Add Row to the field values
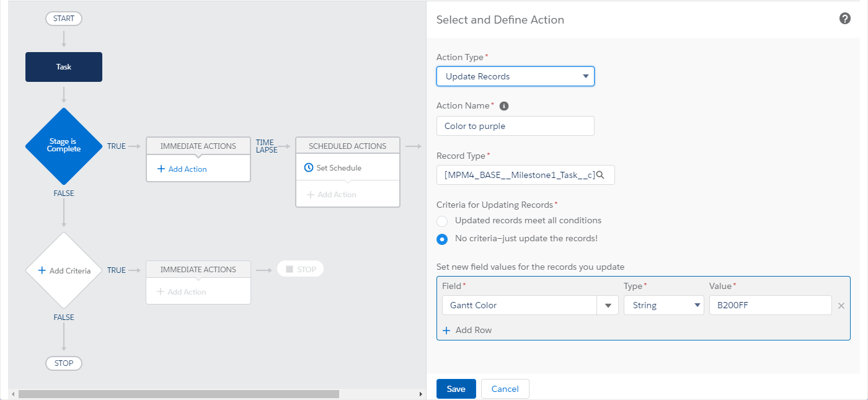The height and width of the screenshot is (400, 868). (x=467, y=330)
